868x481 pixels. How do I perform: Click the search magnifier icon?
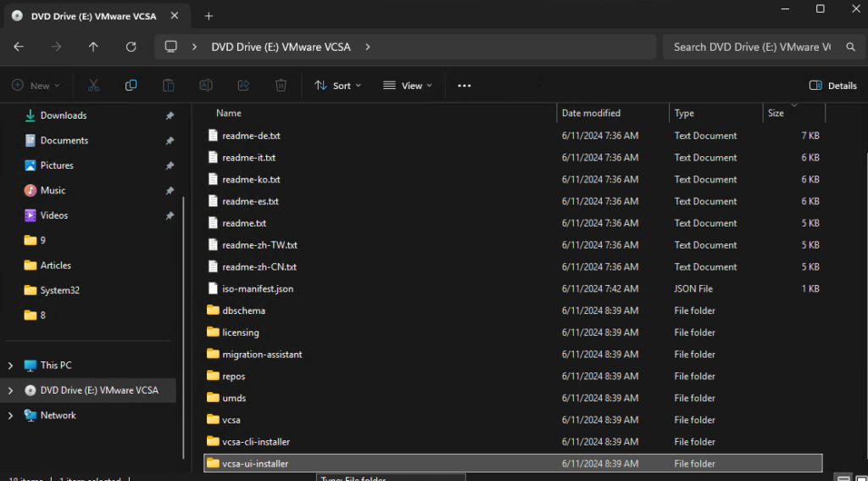pyautogui.click(x=851, y=47)
